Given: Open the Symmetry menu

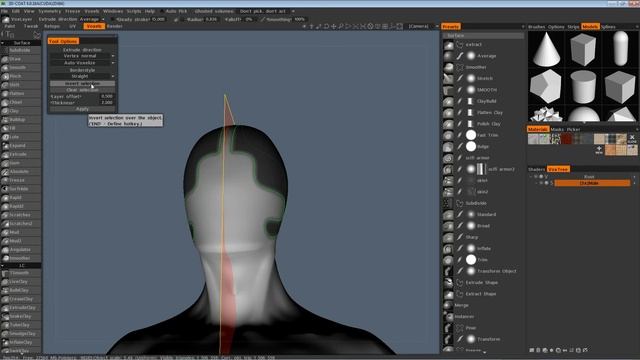Looking at the screenshot, I should point(49,11).
